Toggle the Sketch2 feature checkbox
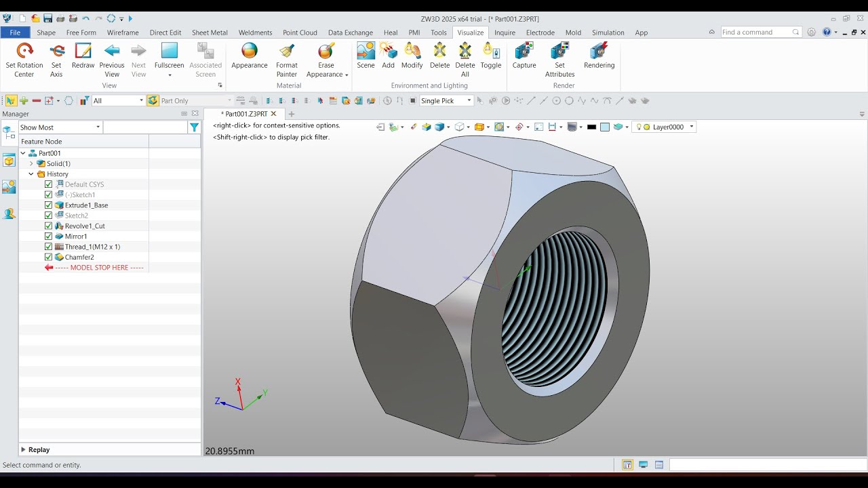 [48, 216]
